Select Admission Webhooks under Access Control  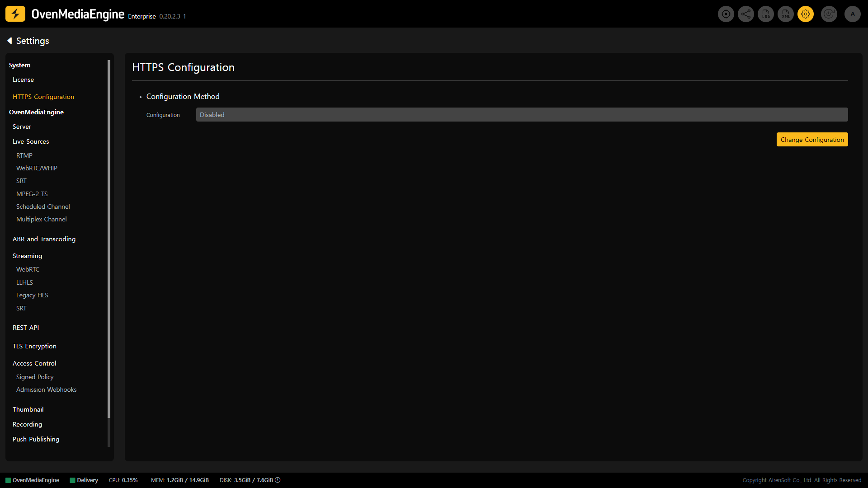point(46,389)
